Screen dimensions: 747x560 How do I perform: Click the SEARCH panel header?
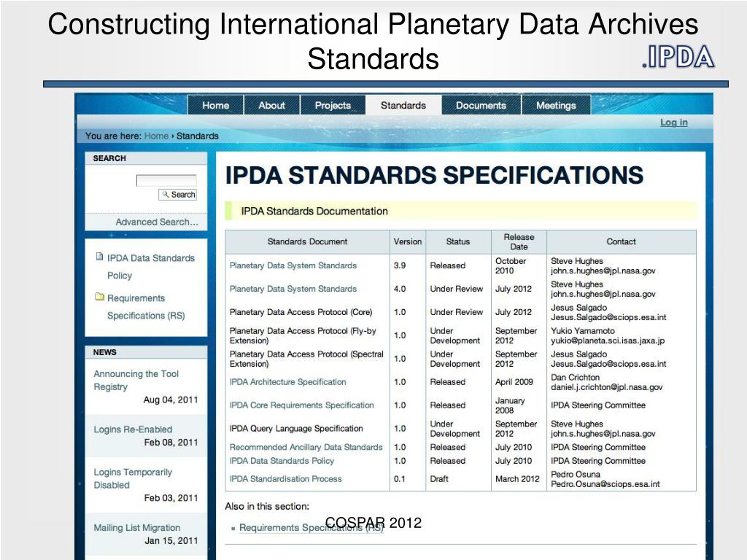pos(146,158)
